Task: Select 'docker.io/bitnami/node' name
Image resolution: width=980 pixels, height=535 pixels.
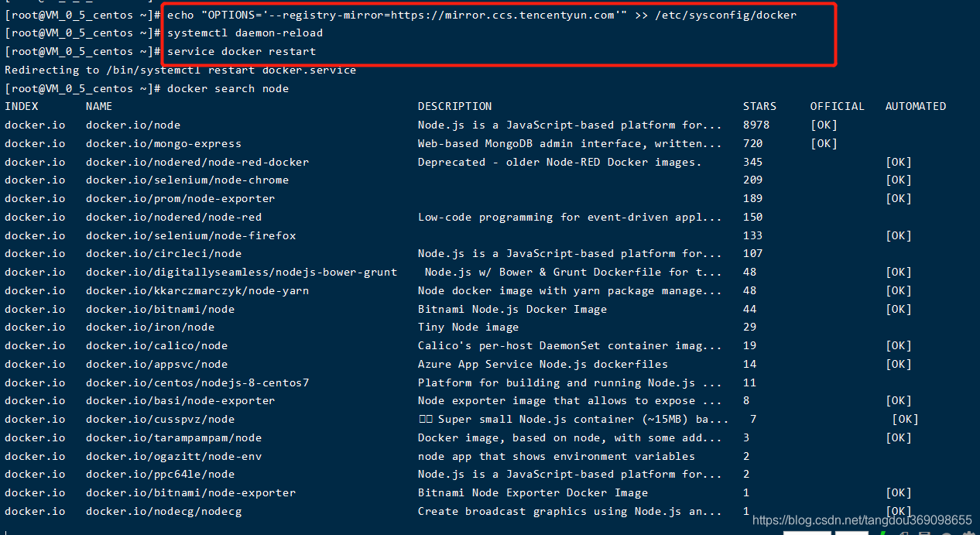Action: click(160, 309)
